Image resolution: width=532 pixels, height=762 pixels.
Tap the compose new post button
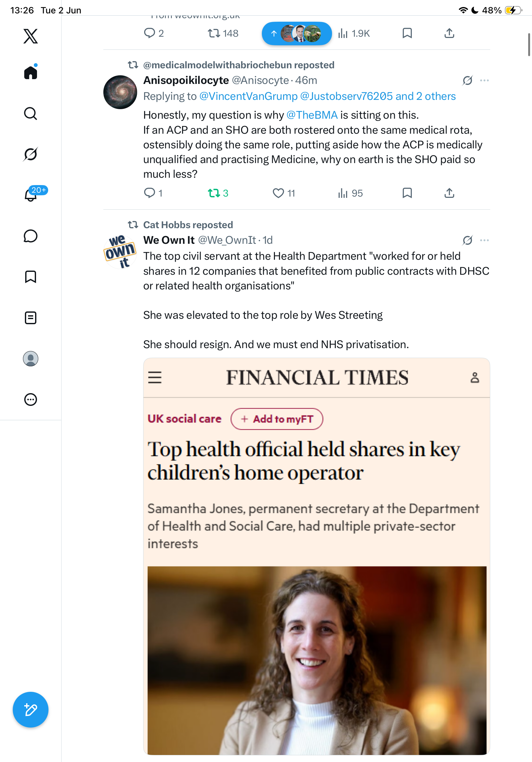pos(31,710)
